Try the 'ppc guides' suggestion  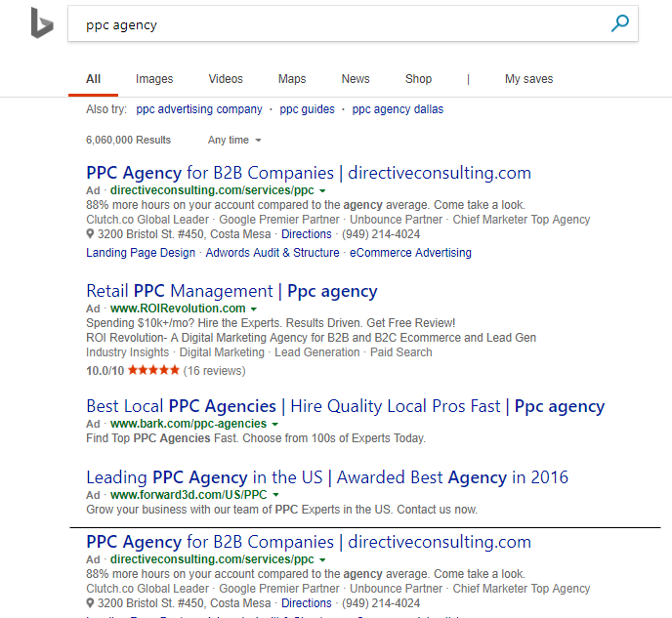click(307, 109)
